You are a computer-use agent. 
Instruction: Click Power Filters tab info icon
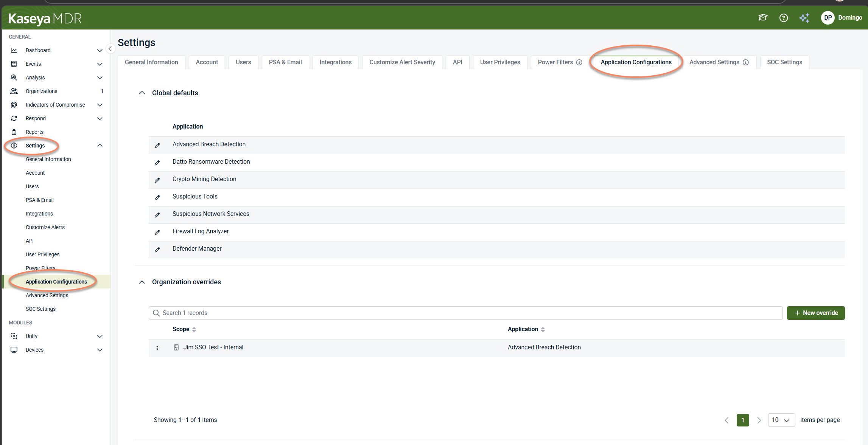(x=579, y=62)
